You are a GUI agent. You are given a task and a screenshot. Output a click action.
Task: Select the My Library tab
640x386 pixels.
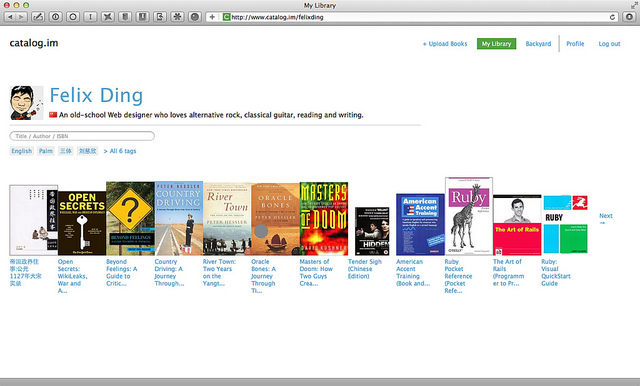[496, 44]
